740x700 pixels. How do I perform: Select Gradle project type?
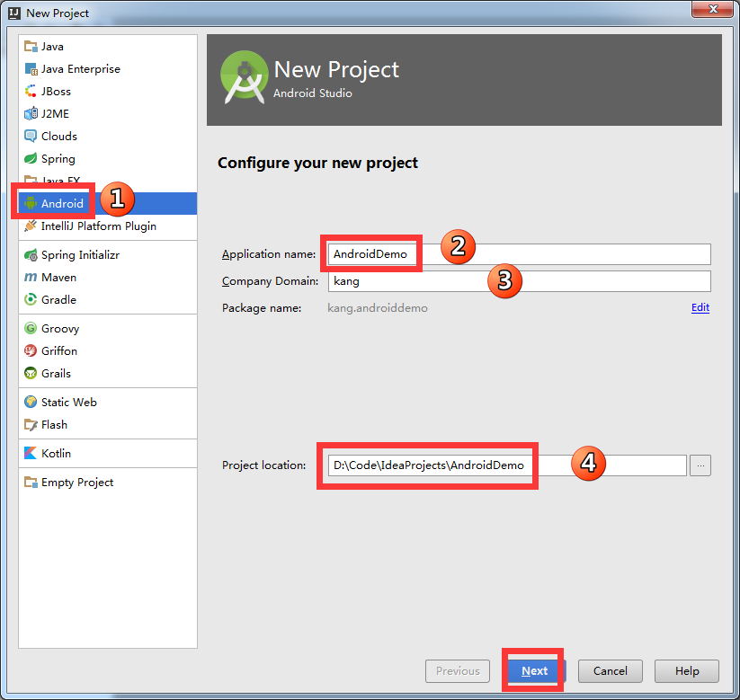(x=108, y=299)
